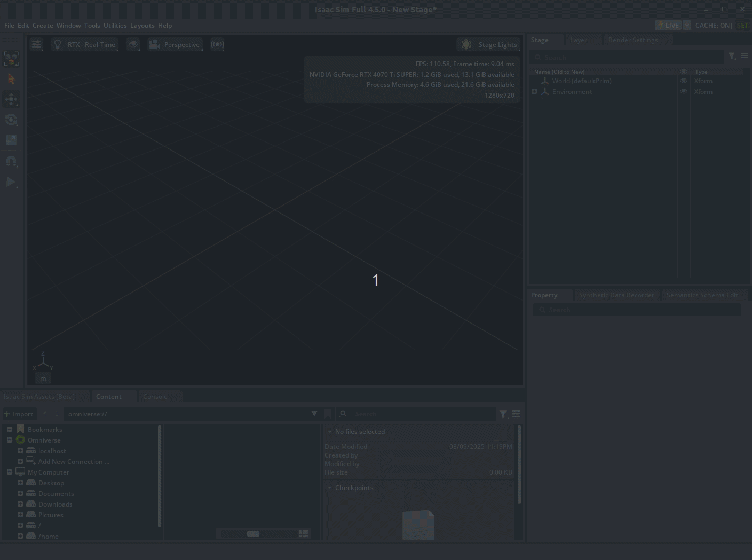The width and height of the screenshot is (752, 560).
Task: Open the File menu
Action: pyautogui.click(x=9, y=25)
